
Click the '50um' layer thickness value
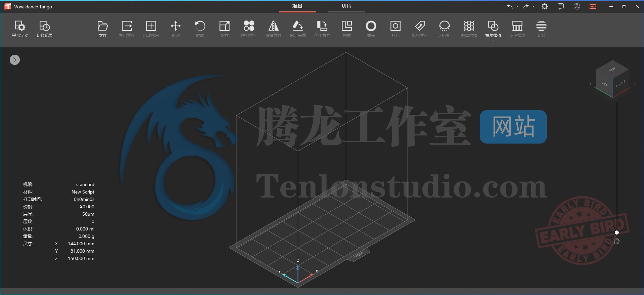pos(88,214)
